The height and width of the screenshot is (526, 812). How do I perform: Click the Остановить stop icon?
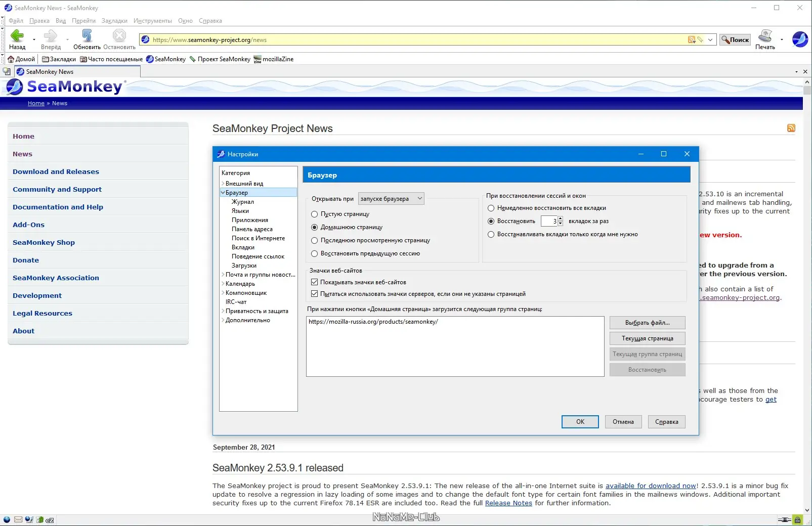(119, 35)
